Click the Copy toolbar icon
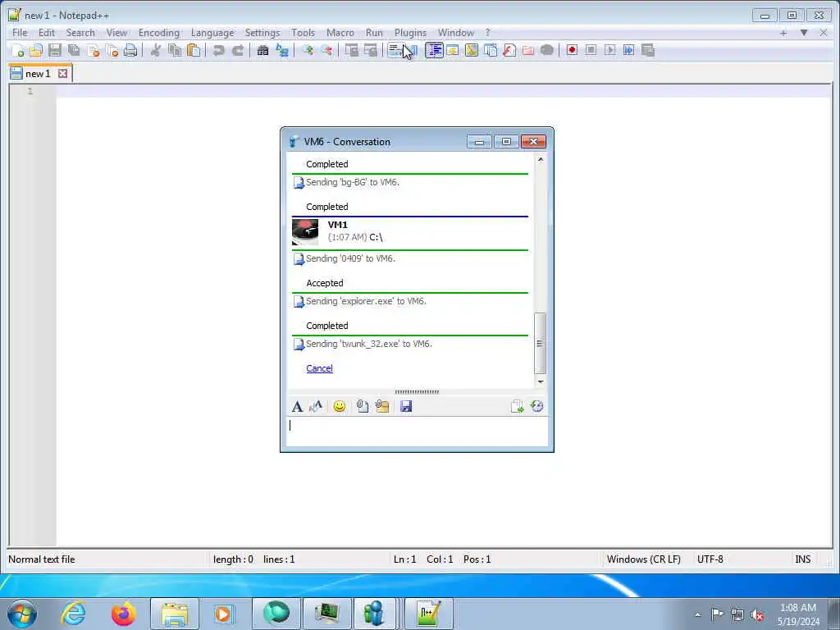This screenshot has width=840, height=630. click(175, 50)
